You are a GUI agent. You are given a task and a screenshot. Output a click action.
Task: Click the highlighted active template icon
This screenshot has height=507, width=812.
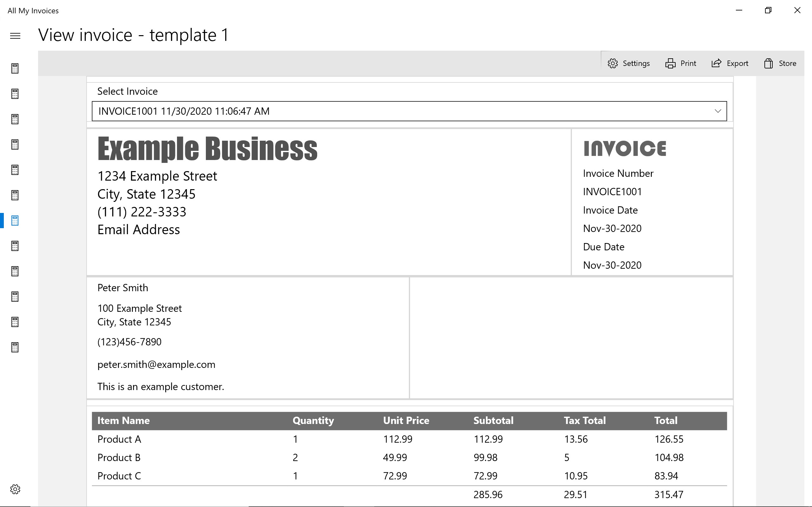[15, 221]
